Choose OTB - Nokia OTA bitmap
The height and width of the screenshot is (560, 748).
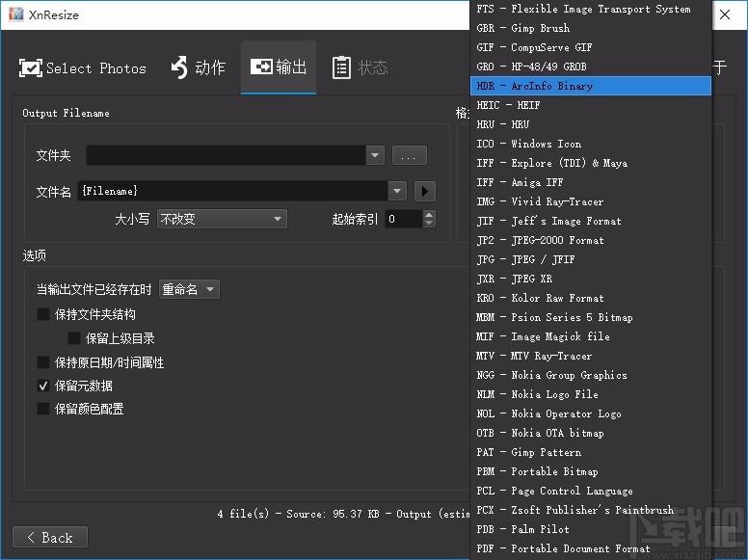[591, 433]
